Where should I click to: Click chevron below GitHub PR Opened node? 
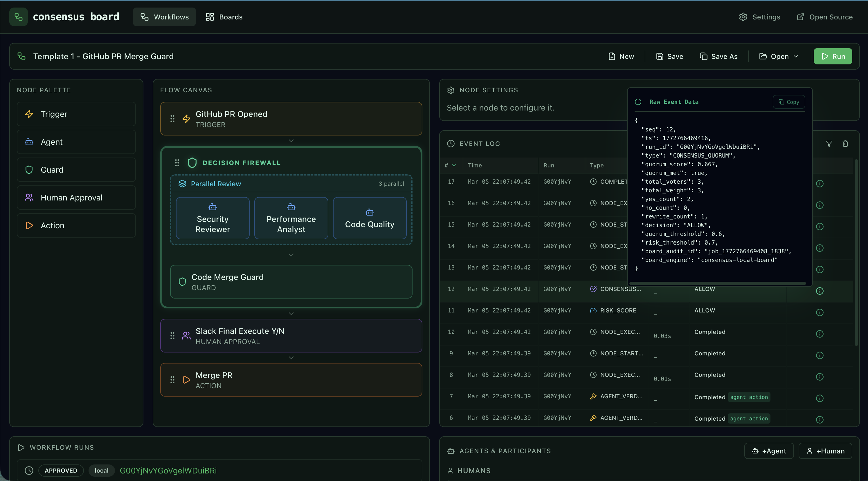(291, 140)
